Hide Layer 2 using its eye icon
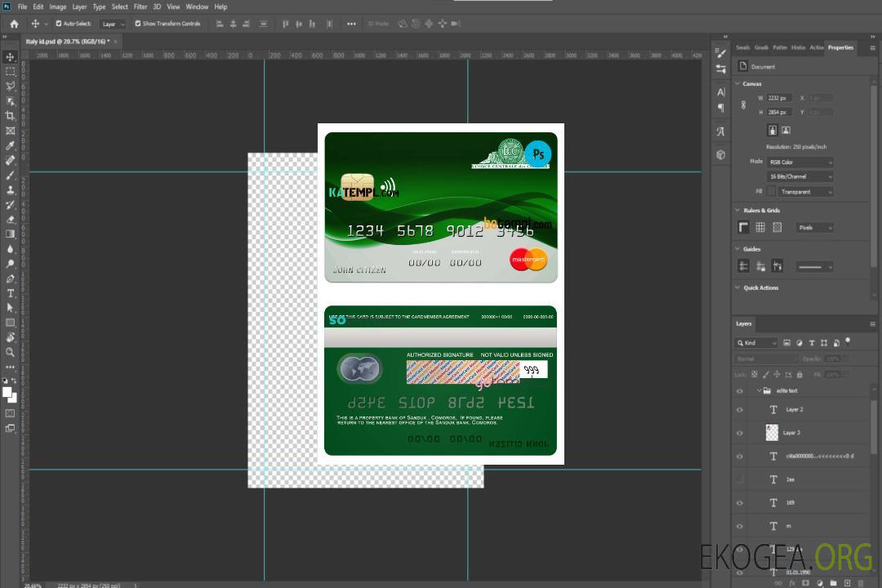882x588 pixels. pos(740,410)
